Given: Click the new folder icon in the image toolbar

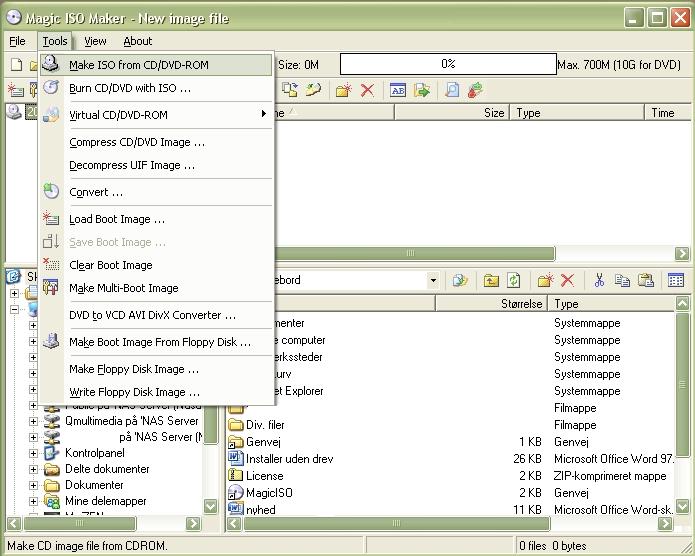Looking at the screenshot, I should coord(343,90).
